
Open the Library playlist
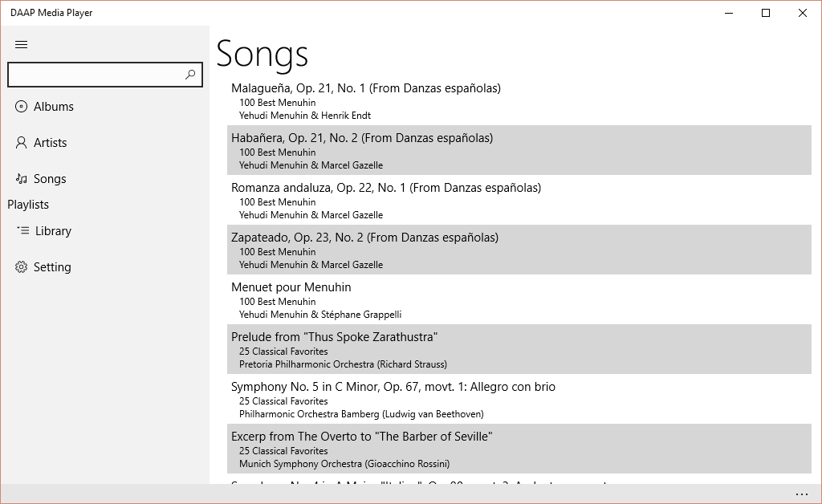tap(53, 231)
